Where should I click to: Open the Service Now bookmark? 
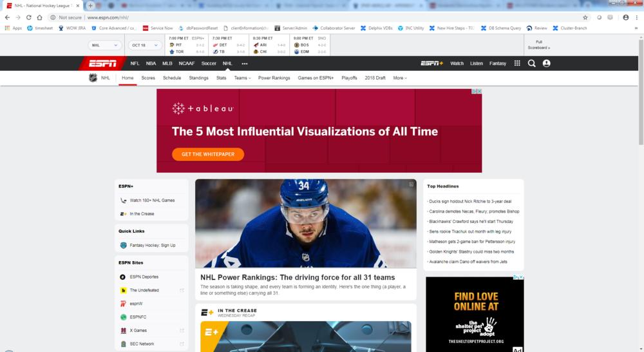(157, 28)
